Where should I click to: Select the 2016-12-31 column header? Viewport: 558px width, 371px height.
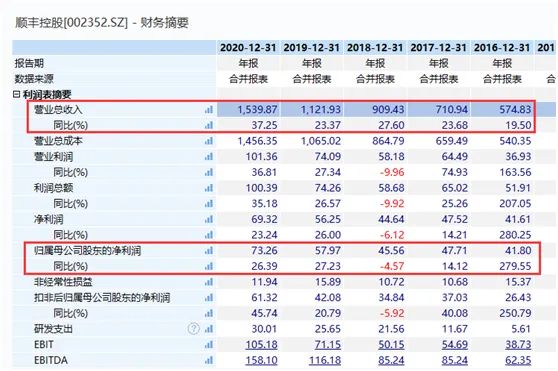[x=502, y=48]
